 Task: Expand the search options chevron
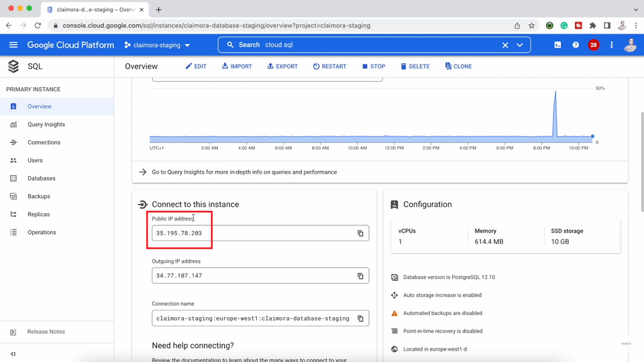pos(519,45)
